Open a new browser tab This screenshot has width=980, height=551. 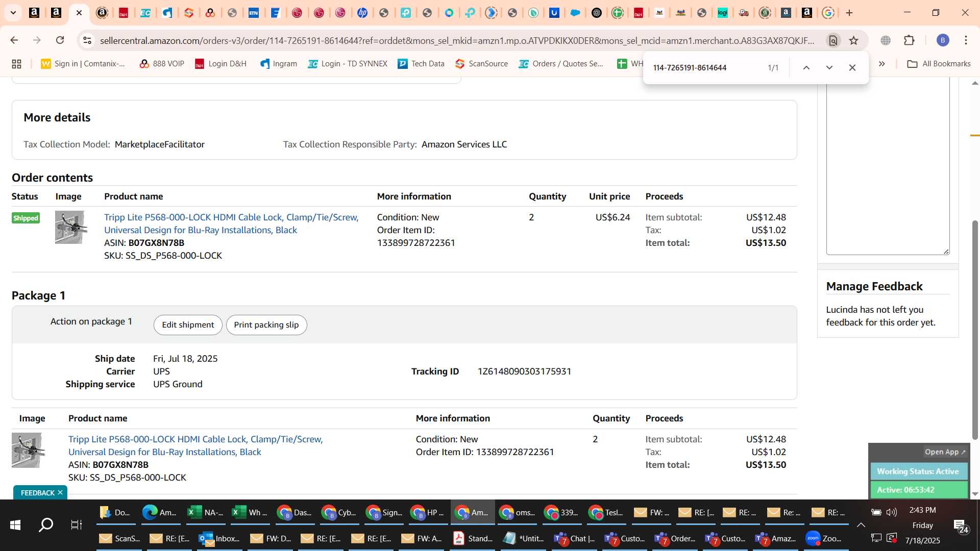coord(849,13)
